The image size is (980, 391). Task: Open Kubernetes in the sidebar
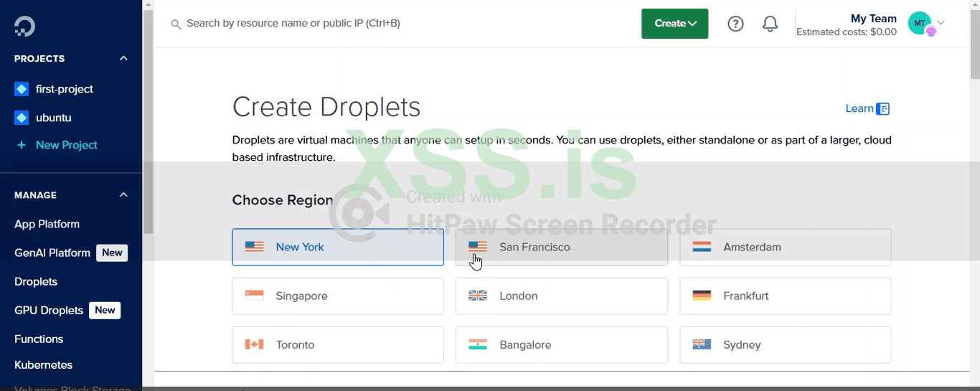44,364
